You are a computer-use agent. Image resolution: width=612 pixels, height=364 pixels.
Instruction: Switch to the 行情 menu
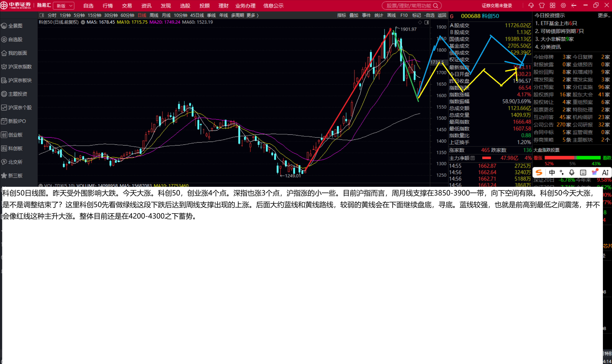[x=108, y=6]
